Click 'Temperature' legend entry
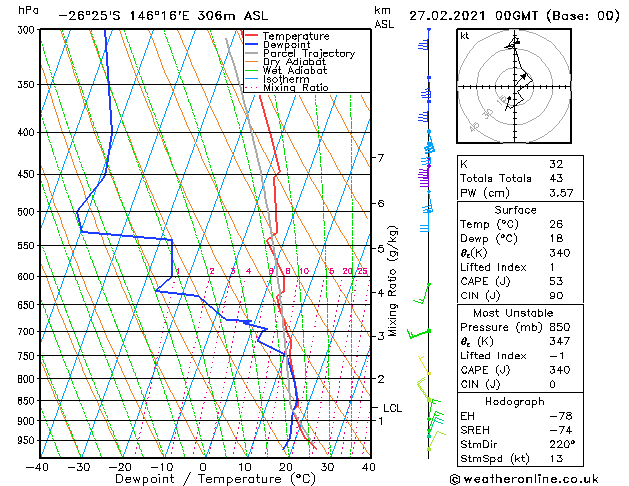This screenshot has height=486, width=629. pos(296,36)
